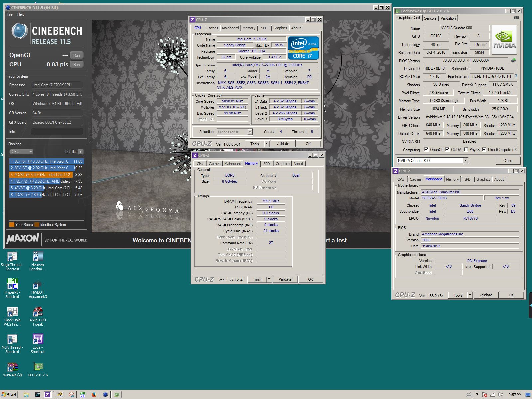Launch Firefox from the taskbar
Image resolution: width=532 pixels, height=399 pixels.
pos(94,395)
